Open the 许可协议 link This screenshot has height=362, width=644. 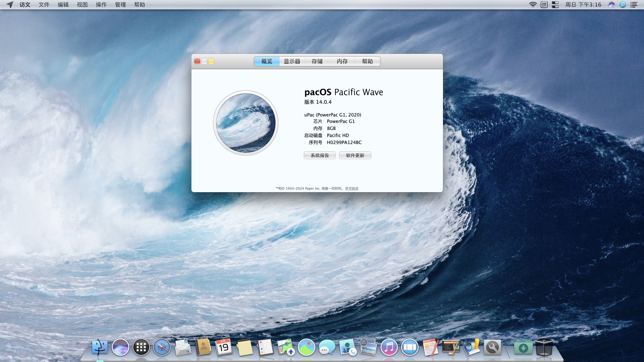point(352,189)
